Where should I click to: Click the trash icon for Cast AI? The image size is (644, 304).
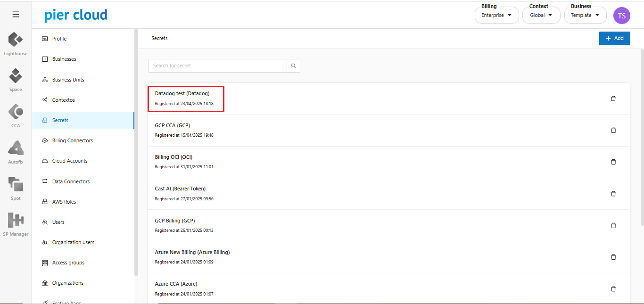click(613, 194)
